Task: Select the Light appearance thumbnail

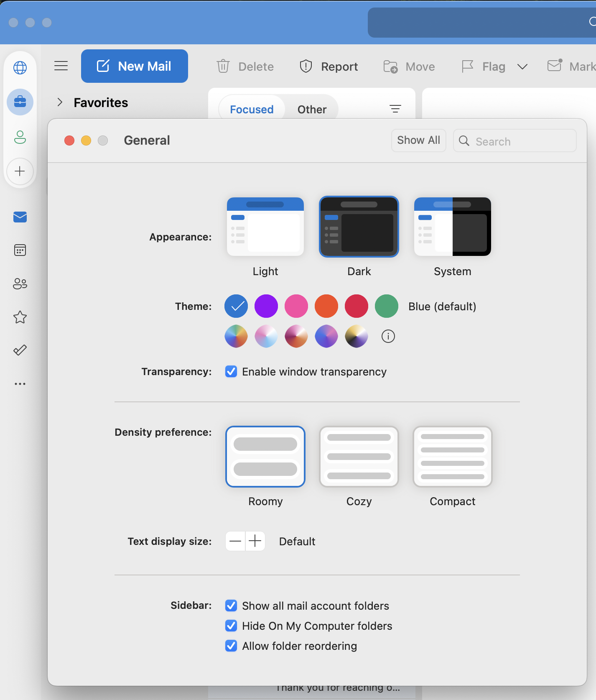Action: 265,227
